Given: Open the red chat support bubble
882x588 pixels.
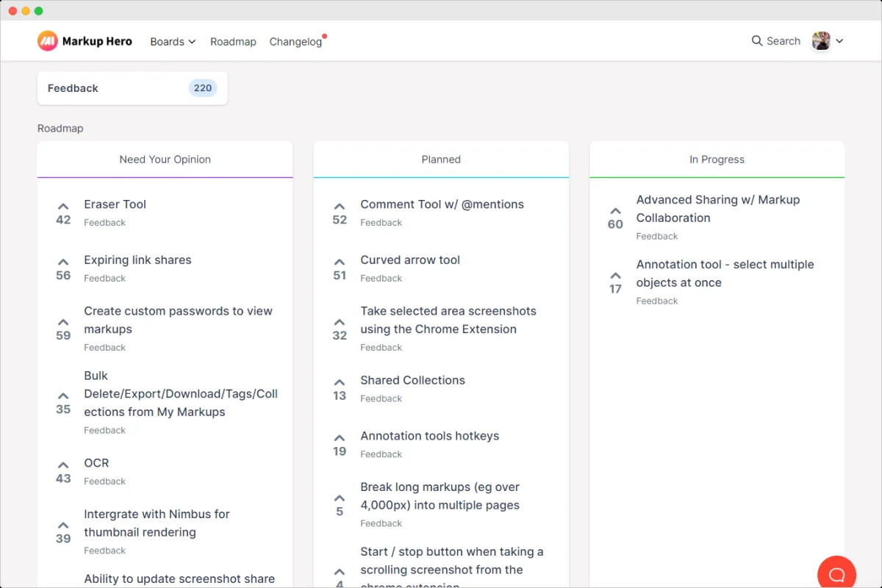Looking at the screenshot, I should pos(836,574).
